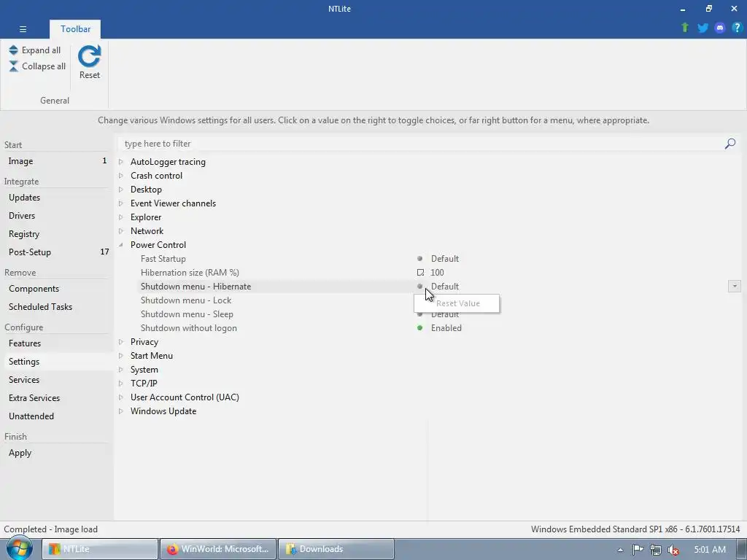
Task: Select the Shutdown menu - Lock row
Action: (x=186, y=300)
